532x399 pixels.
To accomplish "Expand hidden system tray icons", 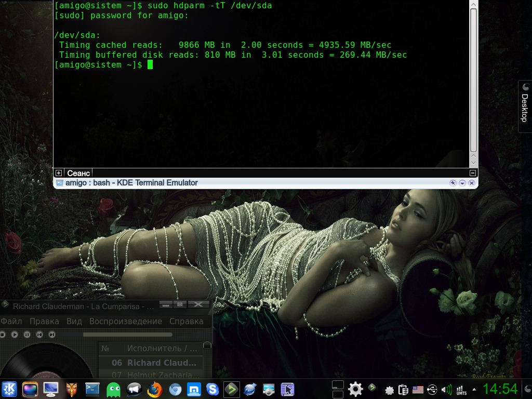I will [474, 390].
